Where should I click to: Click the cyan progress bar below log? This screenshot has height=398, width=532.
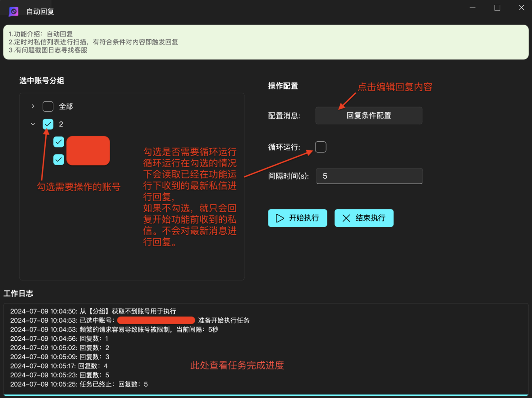[x=266, y=395]
